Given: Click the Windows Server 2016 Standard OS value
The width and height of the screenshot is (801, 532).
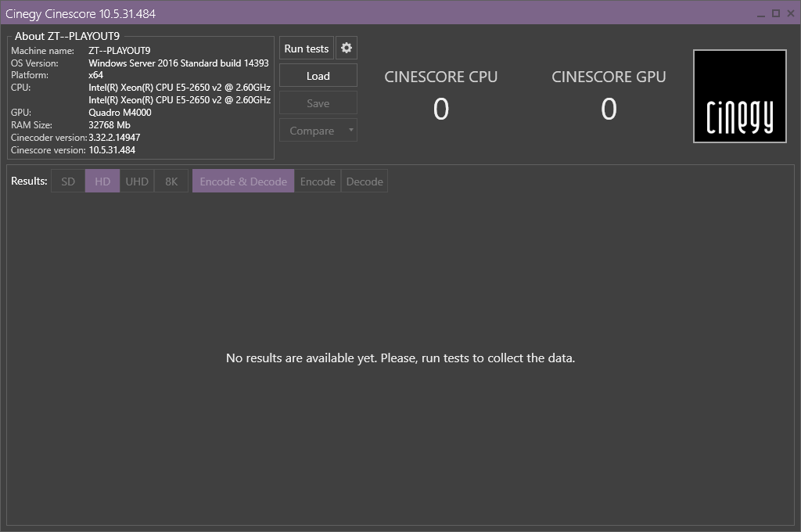Looking at the screenshot, I should click(x=179, y=63).
